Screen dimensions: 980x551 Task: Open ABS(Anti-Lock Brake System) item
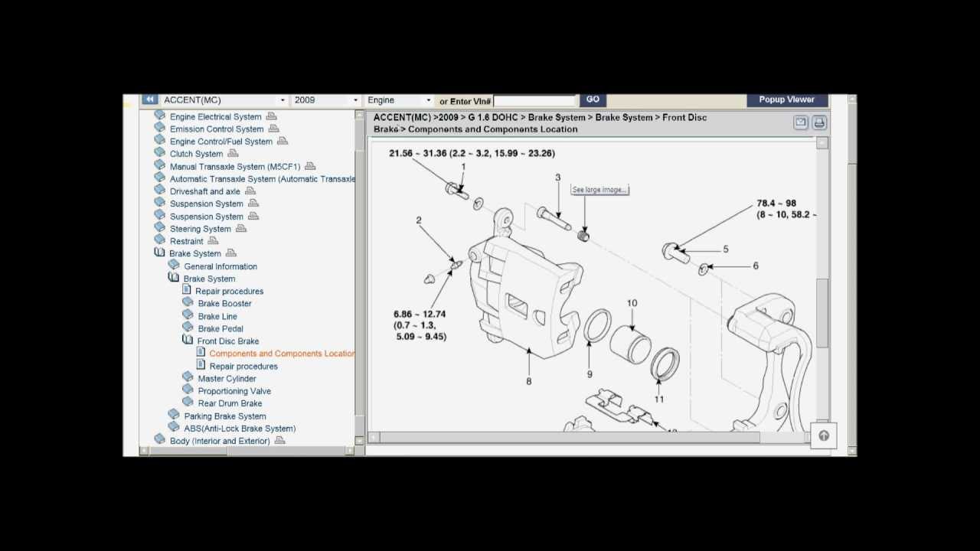[x=240, y=429]
